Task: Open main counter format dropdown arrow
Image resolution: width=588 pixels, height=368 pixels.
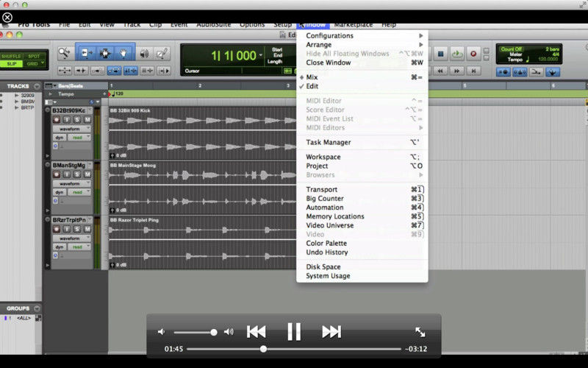Action: [261, 55]
